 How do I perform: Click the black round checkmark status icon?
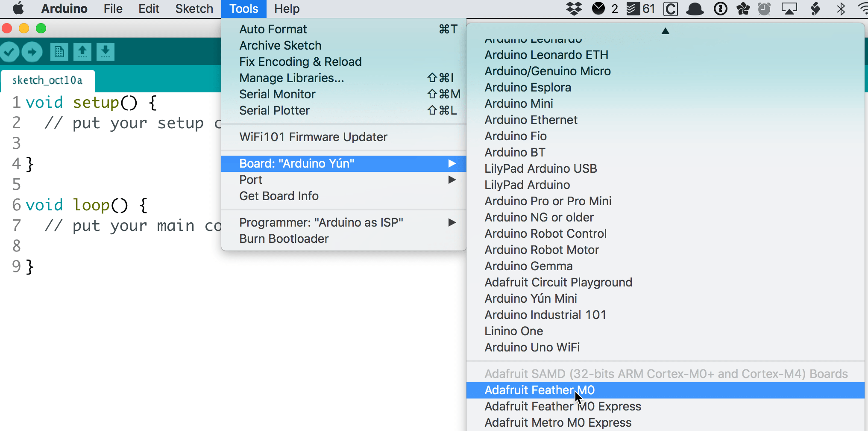[x=598, y=9]
